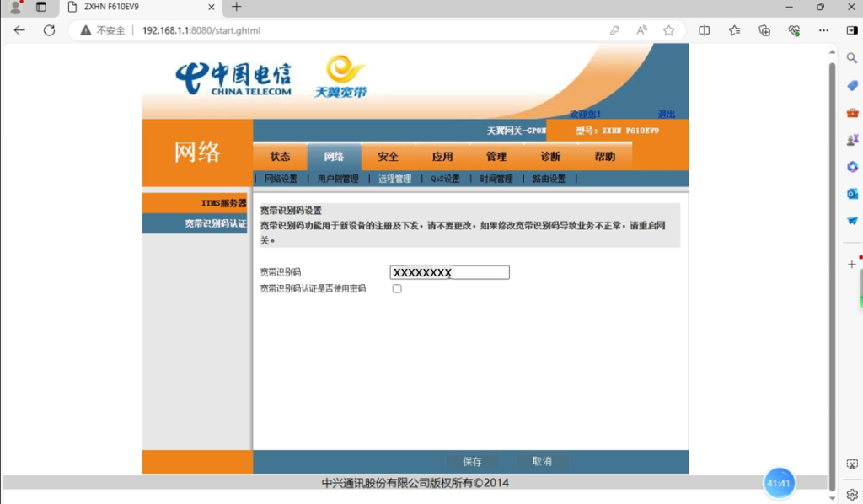Refresh the router page
This screenshot has width=863, height=504.
click(49, 30)
